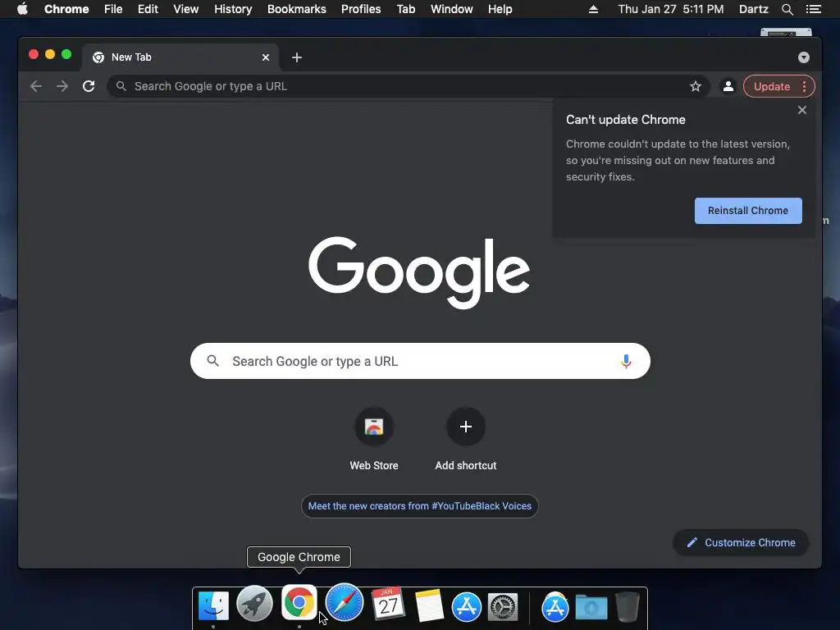Expand the tab search dropdown arrow
Screen dimensions: 840x630
point(804,57)
